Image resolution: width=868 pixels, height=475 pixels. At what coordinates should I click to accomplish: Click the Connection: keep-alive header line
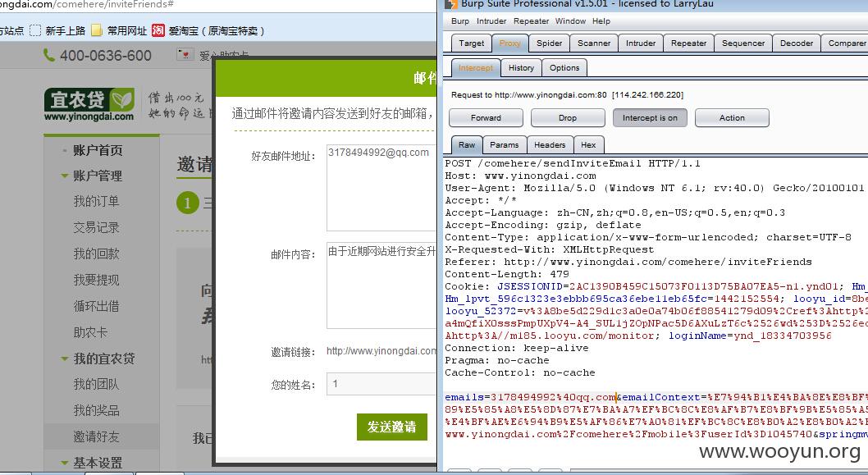pyautogui.click(x=517, y=348)
